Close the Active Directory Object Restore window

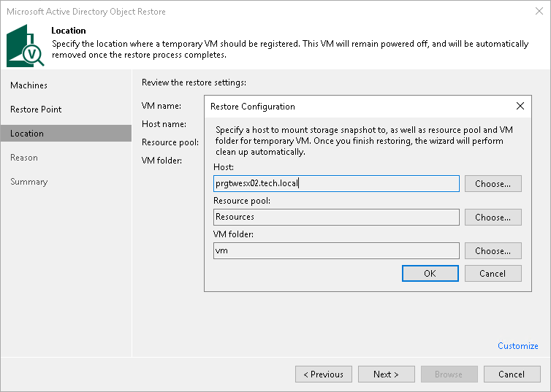(x=539, y=11)
